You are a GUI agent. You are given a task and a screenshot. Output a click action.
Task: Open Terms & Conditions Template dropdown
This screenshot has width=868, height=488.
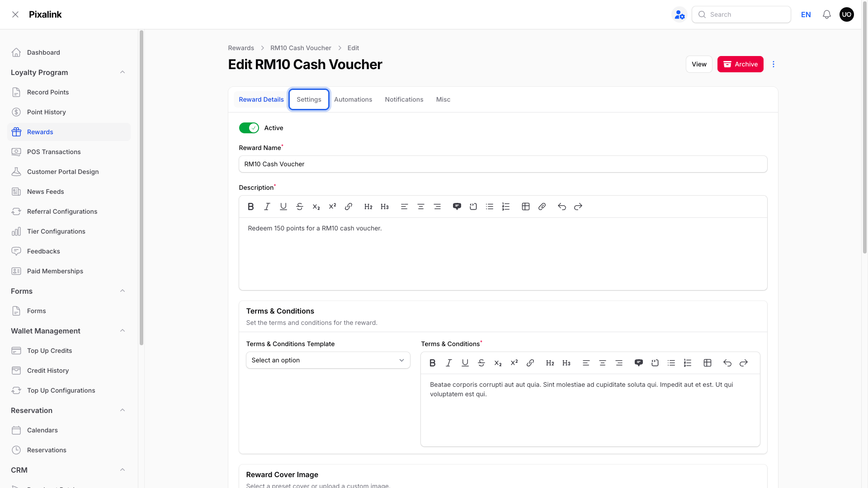(x=328, y=360)
